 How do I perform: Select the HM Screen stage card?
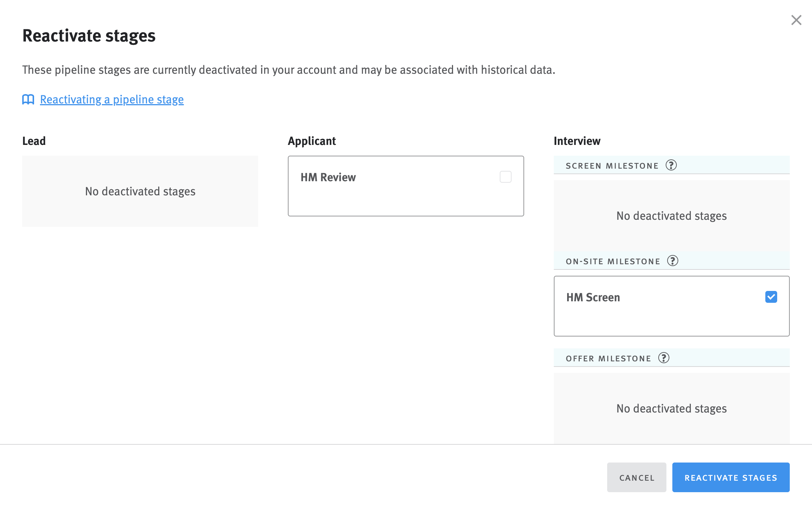click(x=671, y=306)
